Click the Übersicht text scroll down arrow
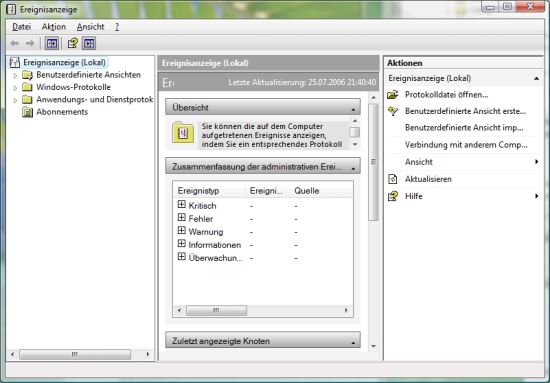Viewport: 550px width, 383px height. (355, 145)
